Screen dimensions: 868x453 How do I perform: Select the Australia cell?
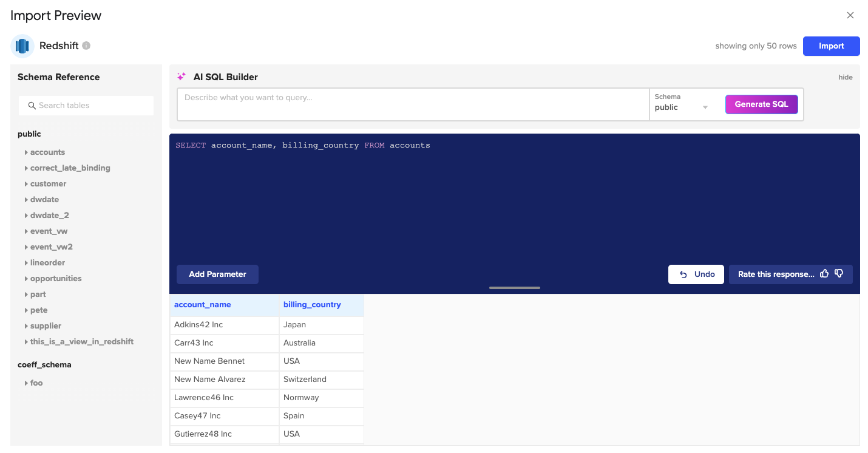click(x=322, y=343)
